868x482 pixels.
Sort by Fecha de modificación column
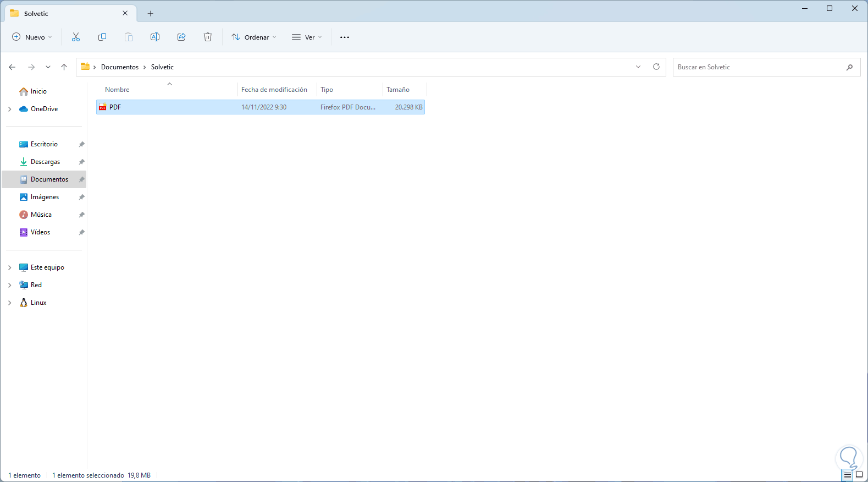pos(274,90)
